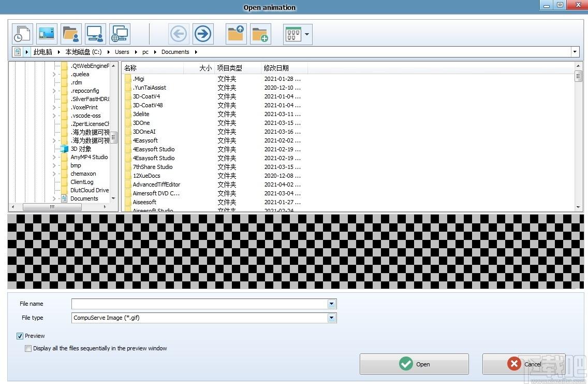The width and height of the screenshot is (588, 384).
Task: Select .Migi folder in file list
Action: click(214, 79)
